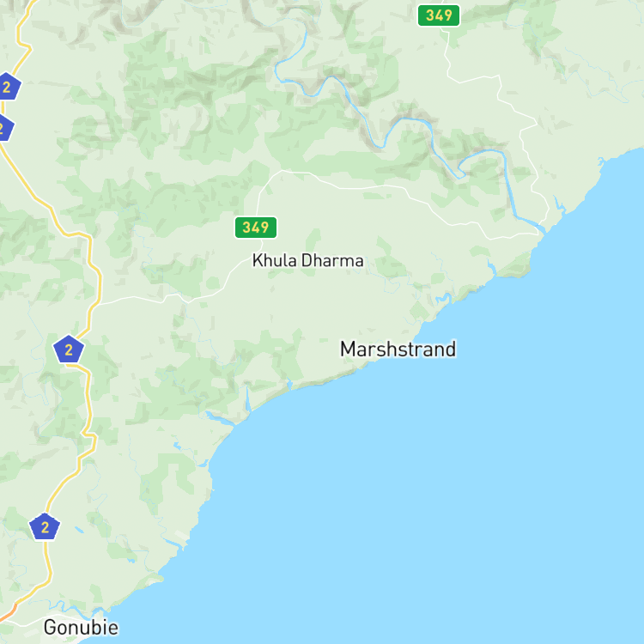
Task: Select junction of white road and yellow highway
Action: [97, 305]
